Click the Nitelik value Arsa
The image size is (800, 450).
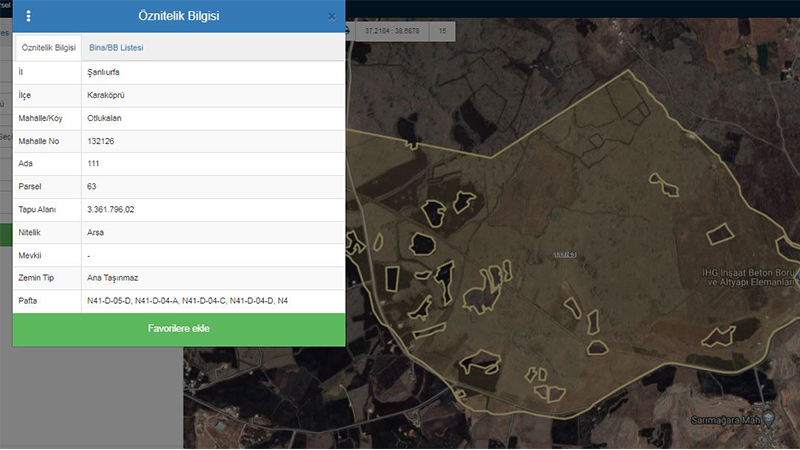pos(96,232)
